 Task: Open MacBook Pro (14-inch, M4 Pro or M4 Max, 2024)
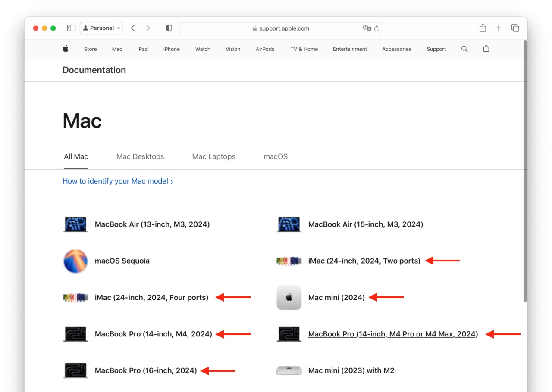click(x=393, y=334)
